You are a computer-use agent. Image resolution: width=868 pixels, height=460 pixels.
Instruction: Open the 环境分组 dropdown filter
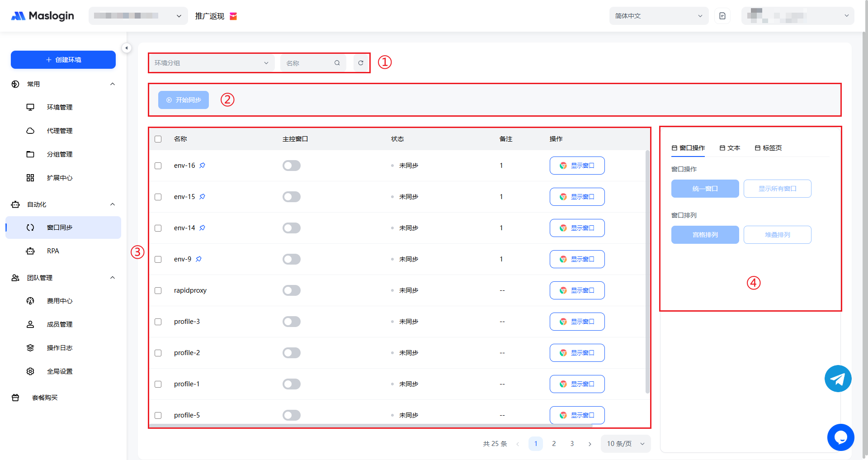pos(211,63)
